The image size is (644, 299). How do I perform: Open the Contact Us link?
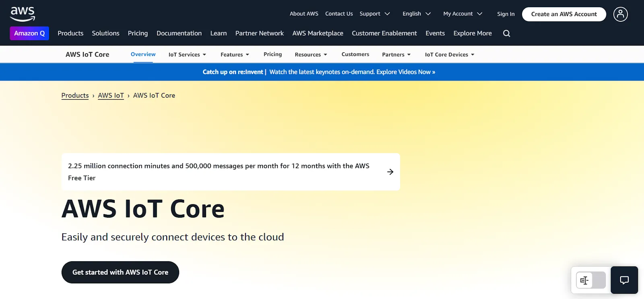coord(339,14)
